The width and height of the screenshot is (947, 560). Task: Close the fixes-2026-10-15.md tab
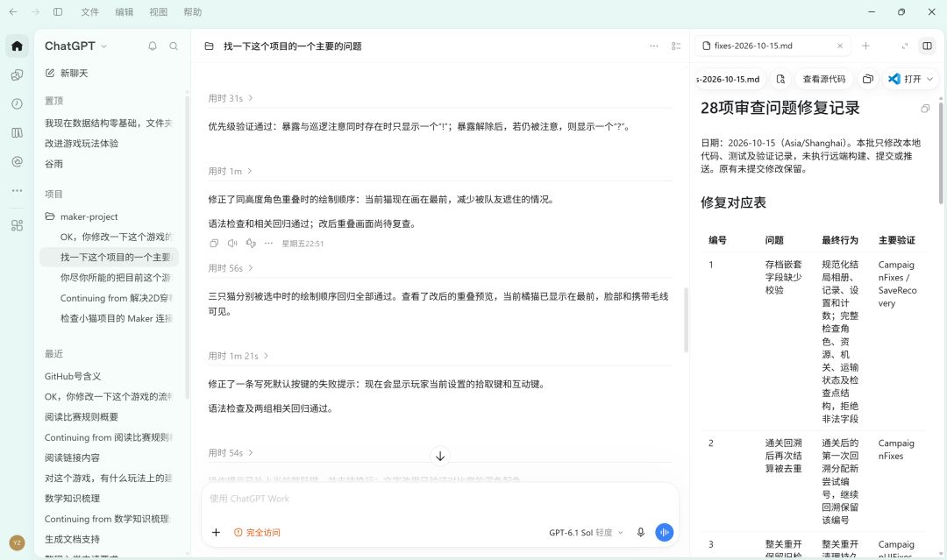(x=839, y=46)
